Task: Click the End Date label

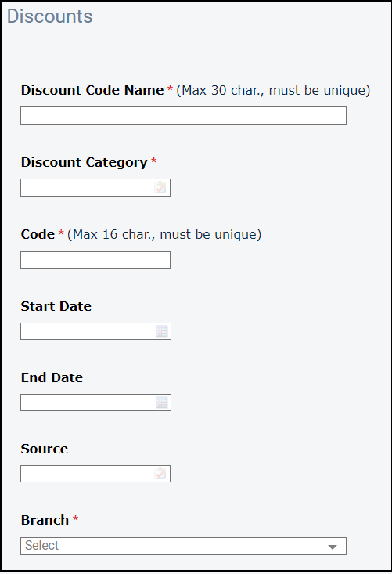Action: pyautogui.click(x=52, y=377)
